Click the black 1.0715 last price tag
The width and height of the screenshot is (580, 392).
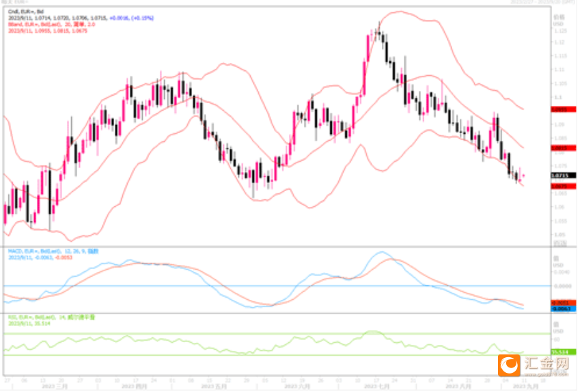(x=563, y=176)
